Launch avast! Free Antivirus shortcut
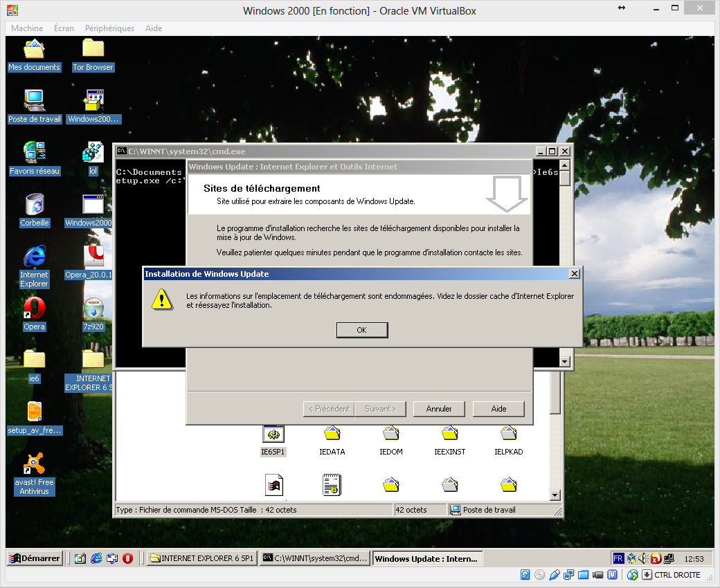Image resolution: width=720 pixels, height=588 pixels. click(35, 475)
